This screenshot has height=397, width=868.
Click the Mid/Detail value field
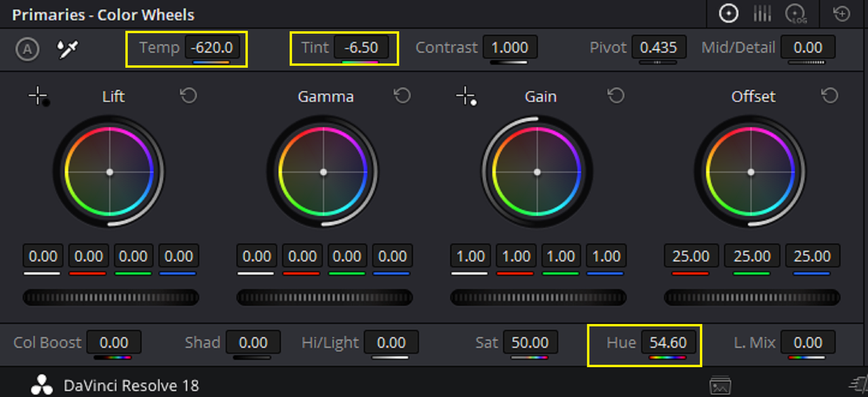[808, 48]
